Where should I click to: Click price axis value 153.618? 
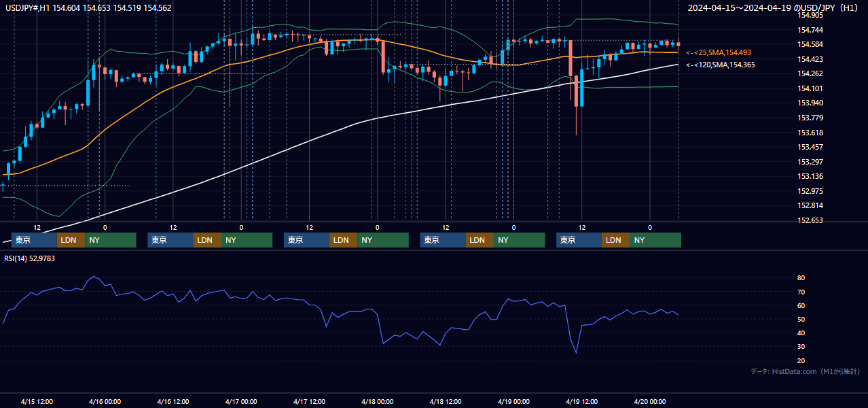click(x=810, y=133)
